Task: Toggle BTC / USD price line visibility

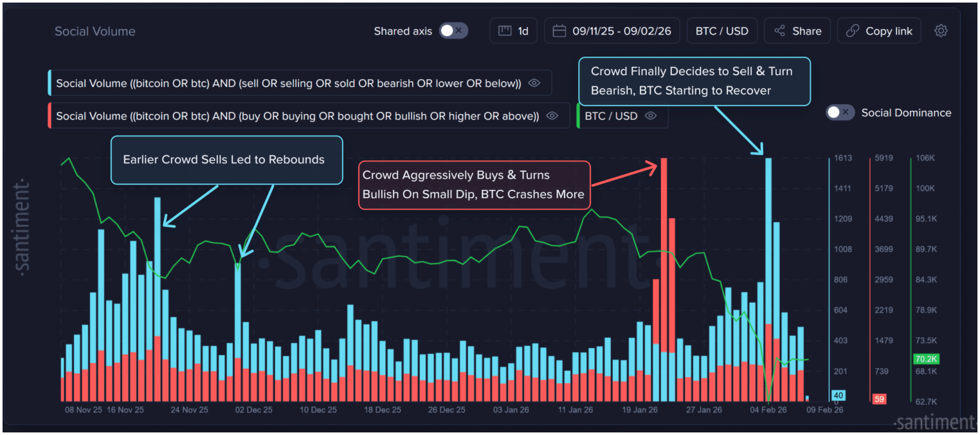Action: 651,116
